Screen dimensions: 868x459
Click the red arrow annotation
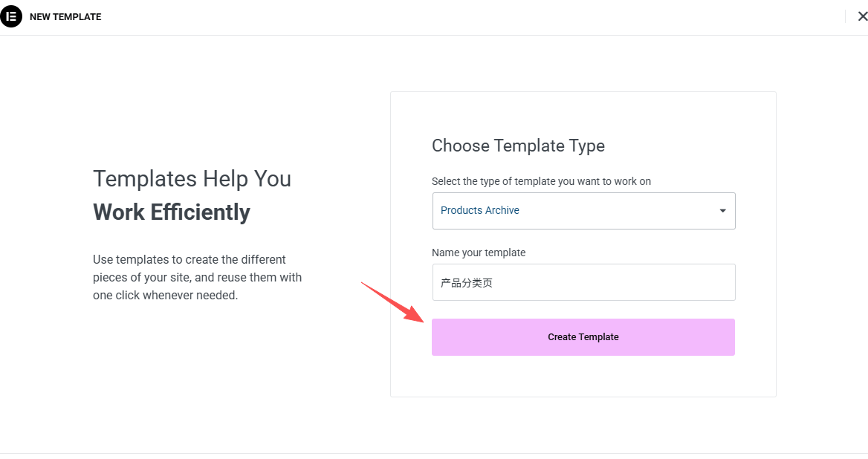pos(392,302)
